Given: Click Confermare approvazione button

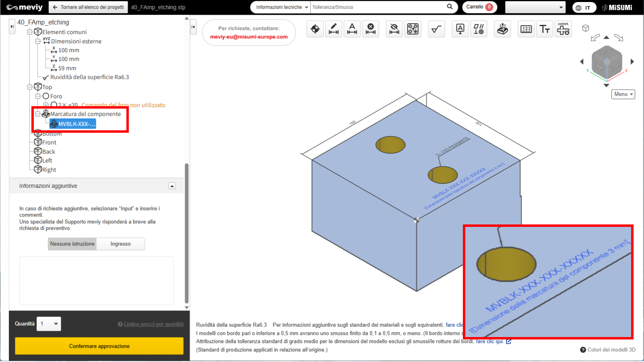Looking at the screenshot, I should [x=99, y=346].
